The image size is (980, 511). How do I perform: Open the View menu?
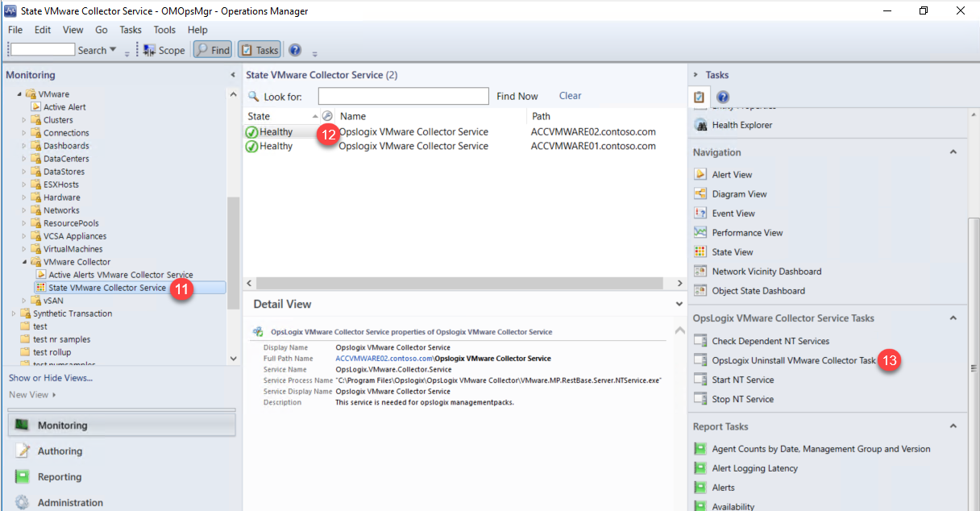tap(73, 30)
